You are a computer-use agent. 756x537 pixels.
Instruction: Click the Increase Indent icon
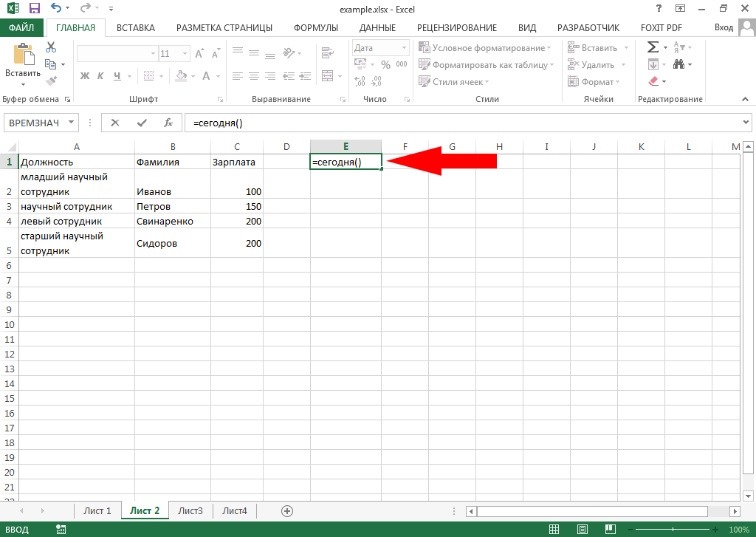(305, 76)
